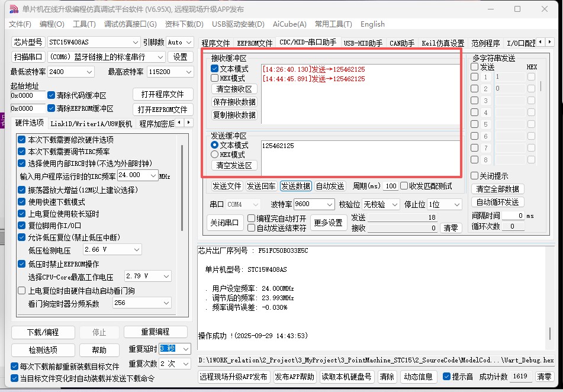The image size is (563, 392).
Task: Enable HEX模式 in the receive buffer
Action: click(x=215, y=78)
